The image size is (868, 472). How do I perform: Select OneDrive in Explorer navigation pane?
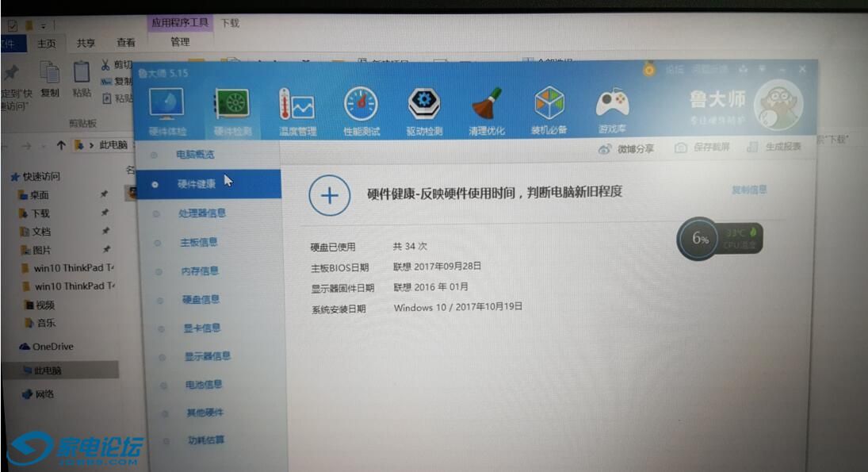[52, 347]
